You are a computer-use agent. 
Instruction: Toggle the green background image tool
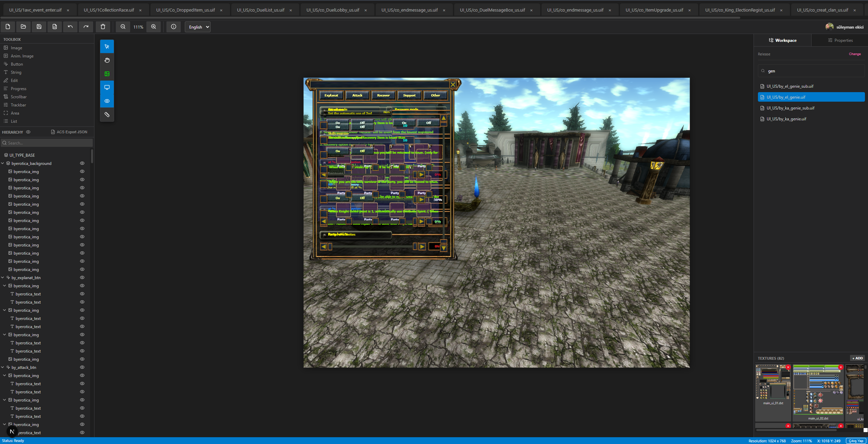[x=107, y=74]
